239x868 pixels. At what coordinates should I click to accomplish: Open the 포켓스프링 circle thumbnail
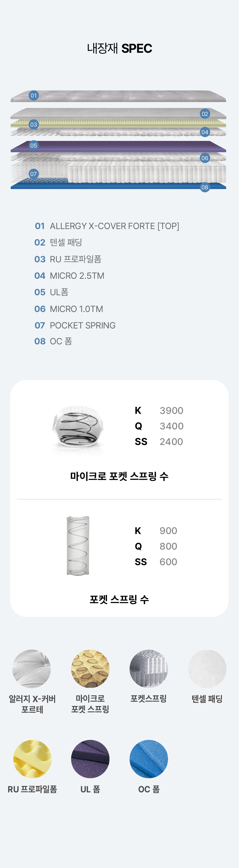149,669
